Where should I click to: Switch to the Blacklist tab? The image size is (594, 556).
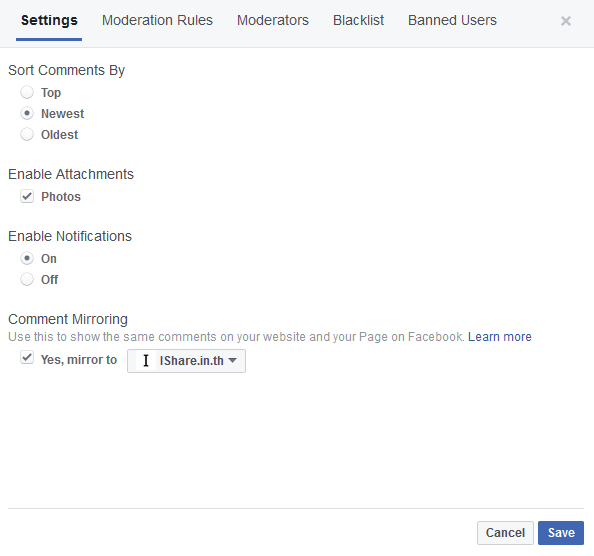point(358,20)
